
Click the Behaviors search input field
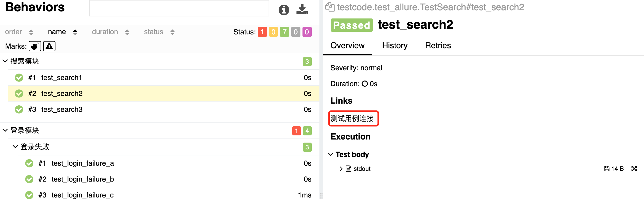point(179,8)
